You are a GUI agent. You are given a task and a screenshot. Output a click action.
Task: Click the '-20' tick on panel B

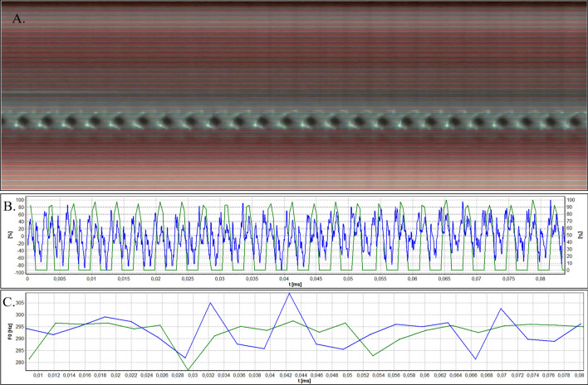click(21, 243)
